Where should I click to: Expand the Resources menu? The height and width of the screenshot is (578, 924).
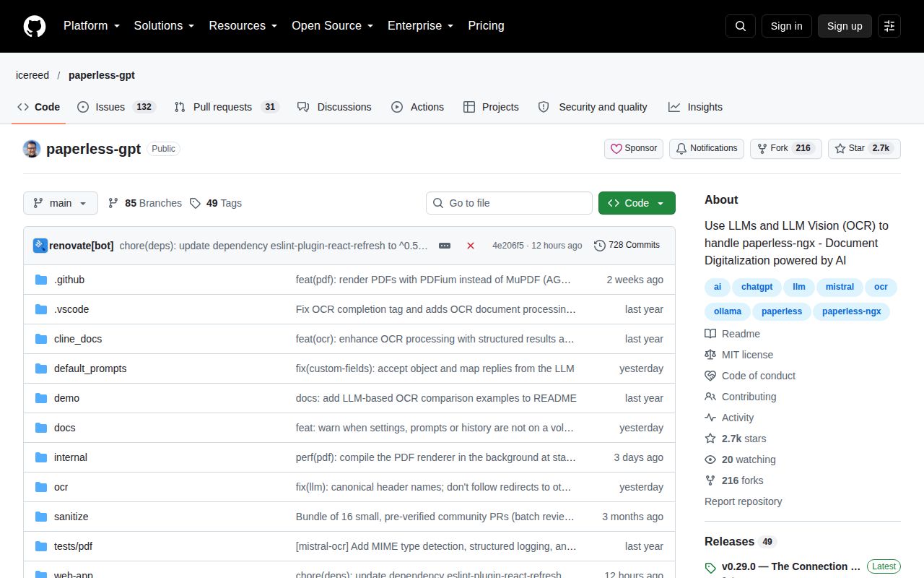243,26
